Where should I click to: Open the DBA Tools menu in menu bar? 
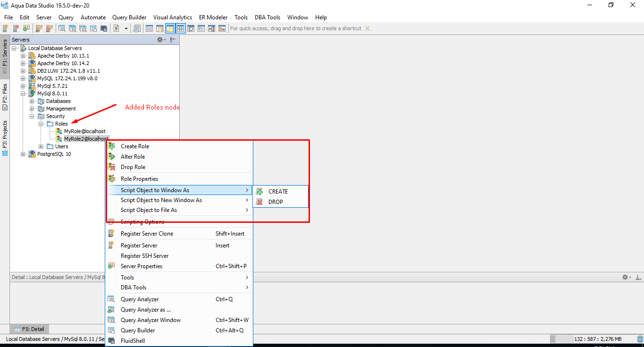(x=268, y=17)
